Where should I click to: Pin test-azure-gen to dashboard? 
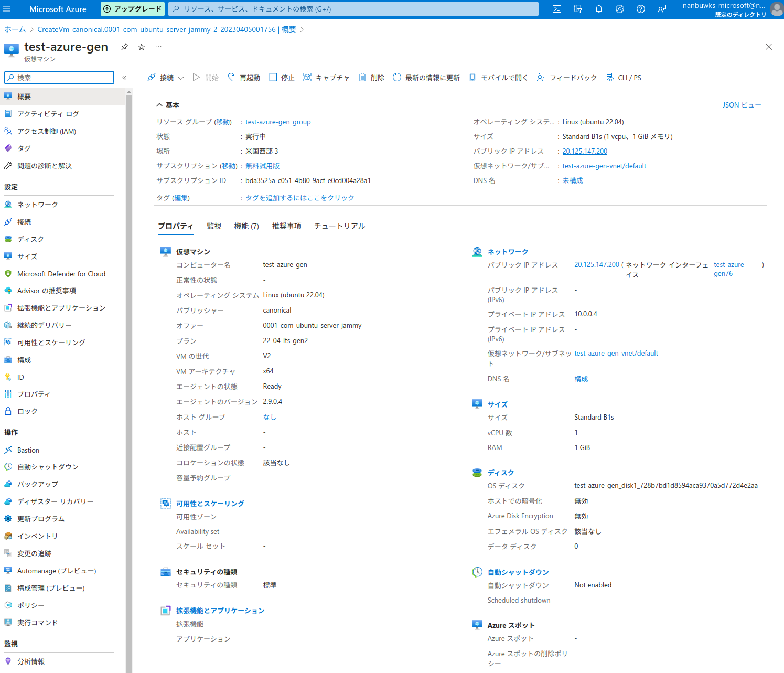125,47
